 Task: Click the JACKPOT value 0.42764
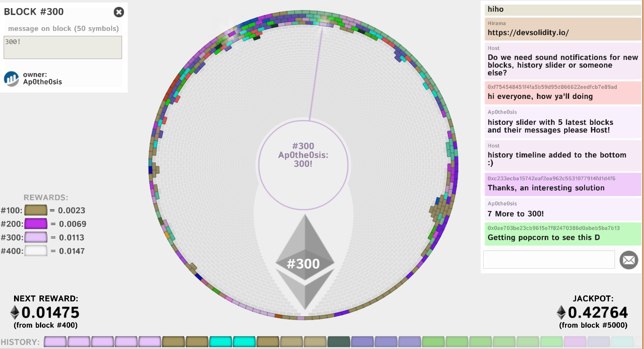point(598,312)
